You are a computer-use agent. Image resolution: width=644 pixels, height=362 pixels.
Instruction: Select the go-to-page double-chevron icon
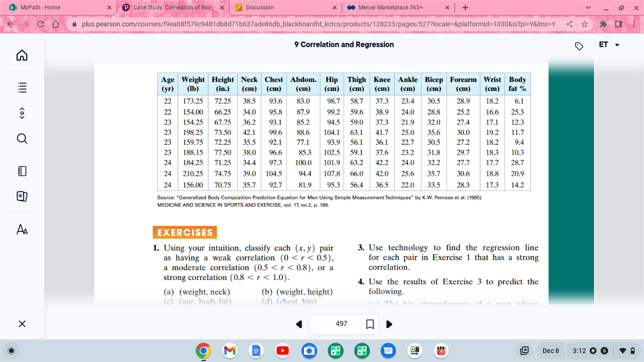21,113
